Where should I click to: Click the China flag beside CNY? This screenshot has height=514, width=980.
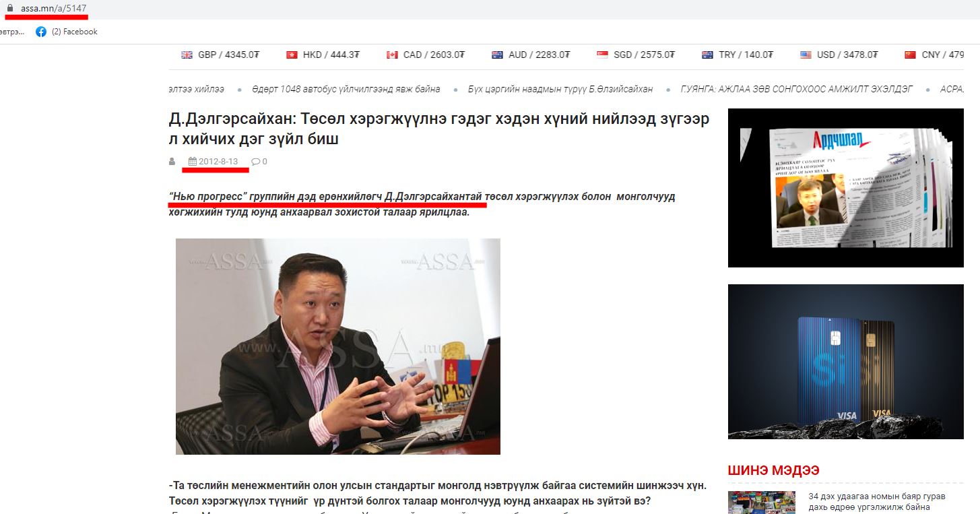910,55
